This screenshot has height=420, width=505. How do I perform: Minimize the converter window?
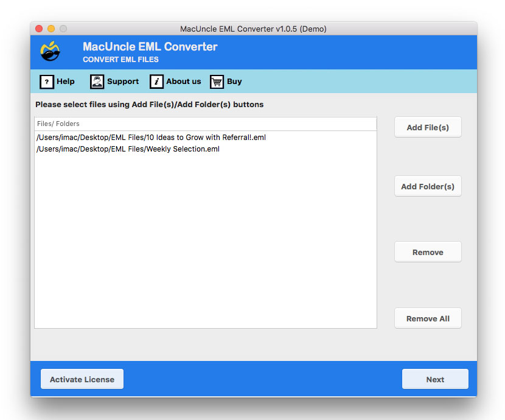coord(50,28)
